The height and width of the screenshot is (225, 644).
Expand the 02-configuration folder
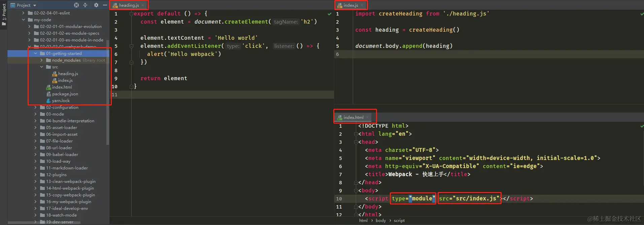click(35, 107)
